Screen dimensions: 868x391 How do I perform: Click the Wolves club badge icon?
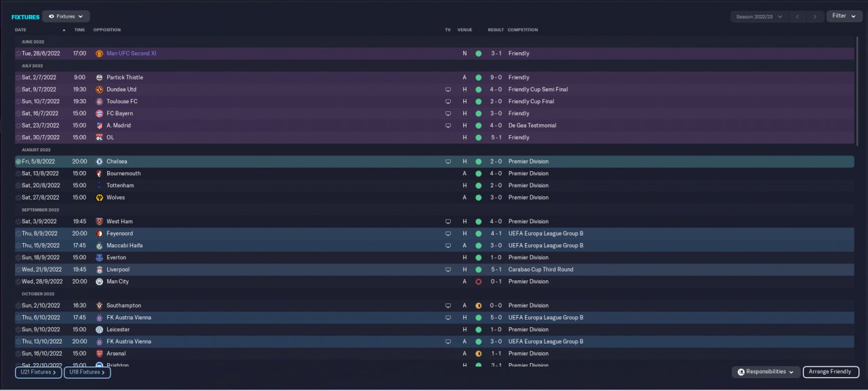coord(100,198)
